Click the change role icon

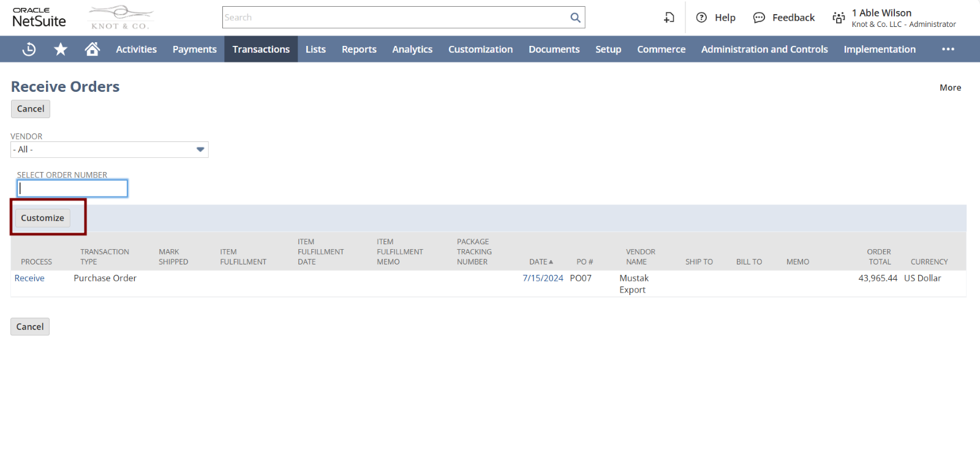[x=839, y=18]
